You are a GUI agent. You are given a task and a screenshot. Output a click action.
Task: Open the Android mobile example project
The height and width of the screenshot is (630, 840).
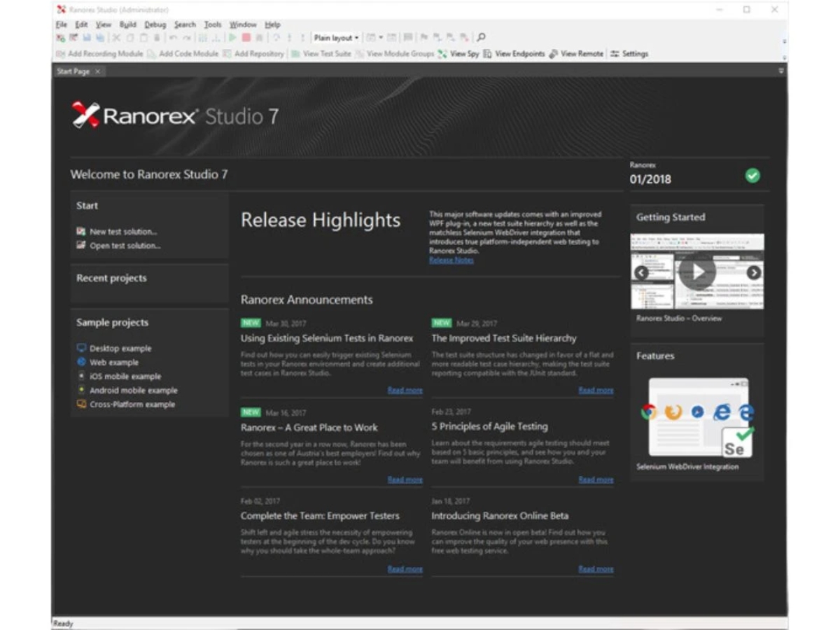pyautogui.click(x=134, y=391)
